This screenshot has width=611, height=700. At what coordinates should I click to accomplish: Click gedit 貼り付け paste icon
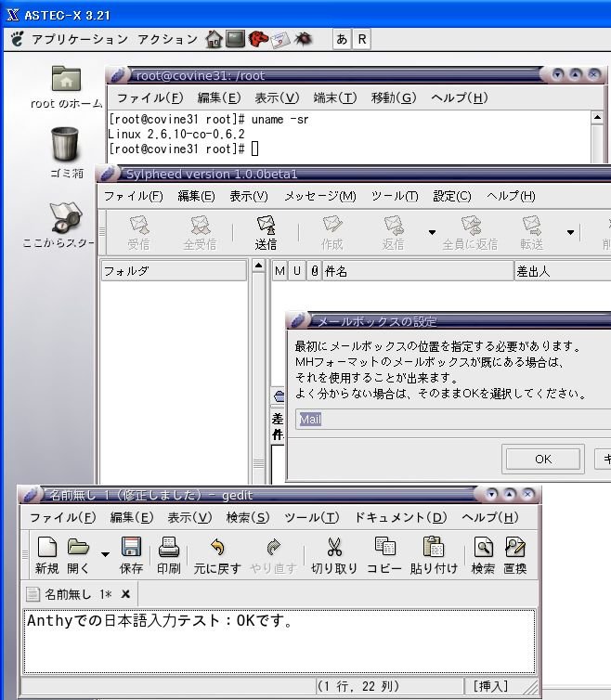(434, 555)
